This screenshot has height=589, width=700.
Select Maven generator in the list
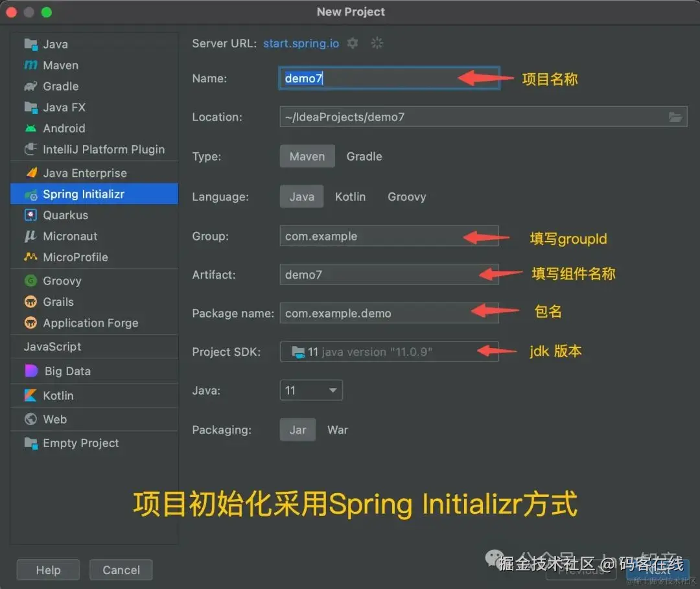94,65
